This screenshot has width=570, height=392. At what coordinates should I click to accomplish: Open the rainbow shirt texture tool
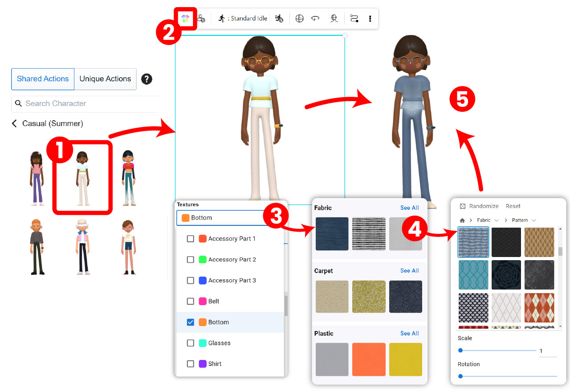(185, 19)
